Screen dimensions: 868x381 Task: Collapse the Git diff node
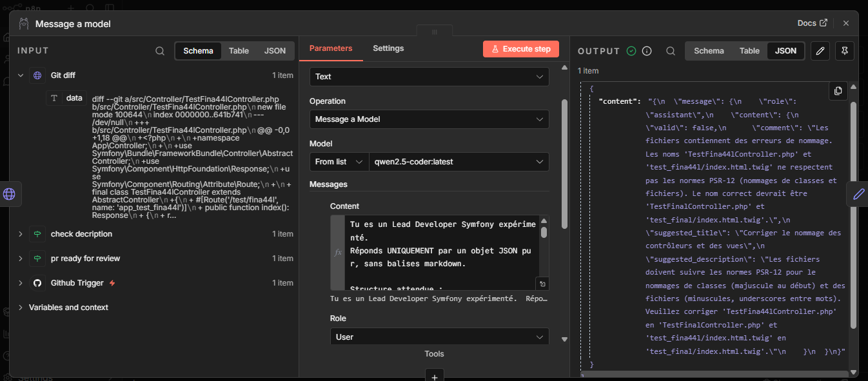pos(21,75)
